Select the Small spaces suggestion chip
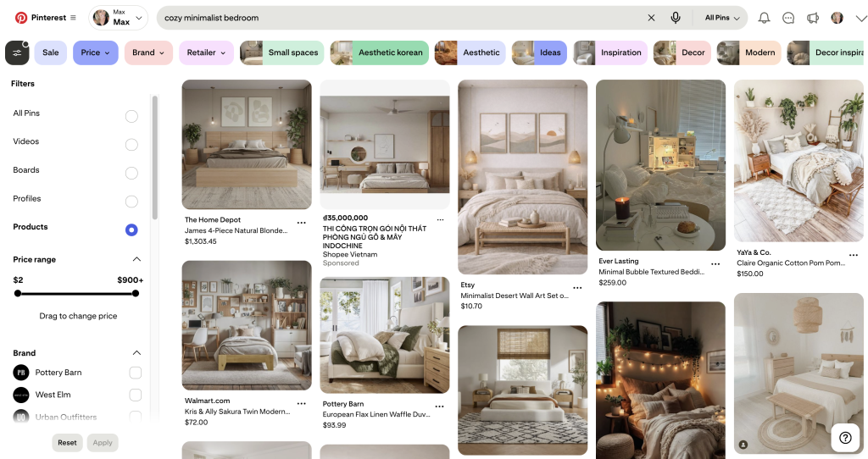The height and width of the screenshot is (459, 868). point(282,53)
